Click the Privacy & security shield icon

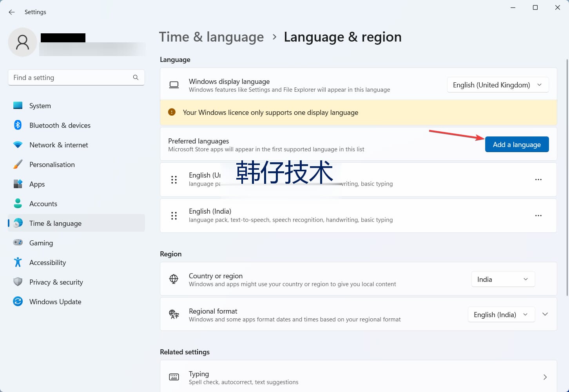point(18,282)
